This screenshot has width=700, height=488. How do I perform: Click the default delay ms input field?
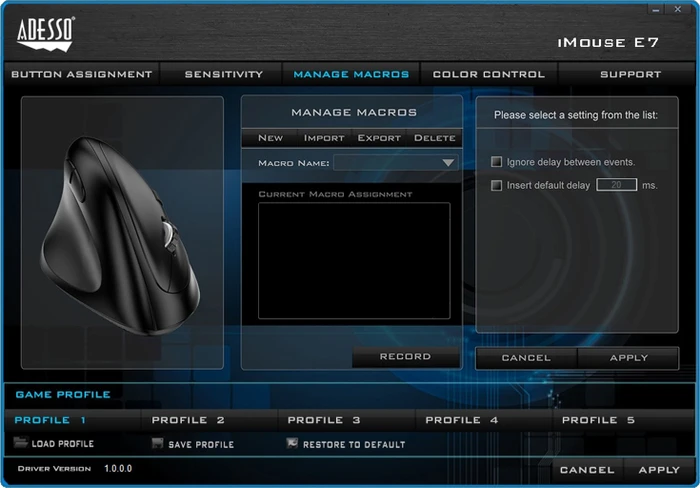(x=617, y=184)
